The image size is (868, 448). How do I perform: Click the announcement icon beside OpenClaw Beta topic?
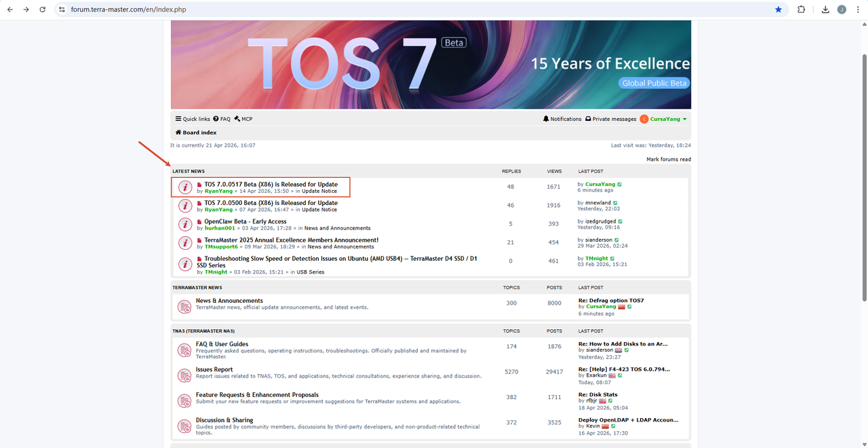[184, 224]
